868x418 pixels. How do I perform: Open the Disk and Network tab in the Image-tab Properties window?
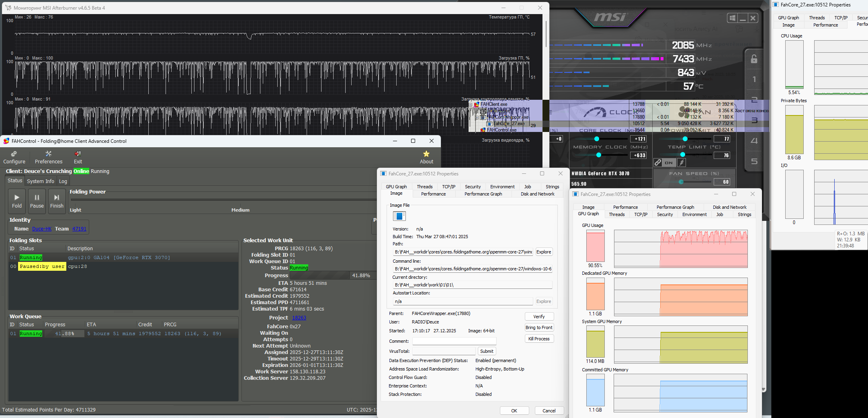[537, 194]
